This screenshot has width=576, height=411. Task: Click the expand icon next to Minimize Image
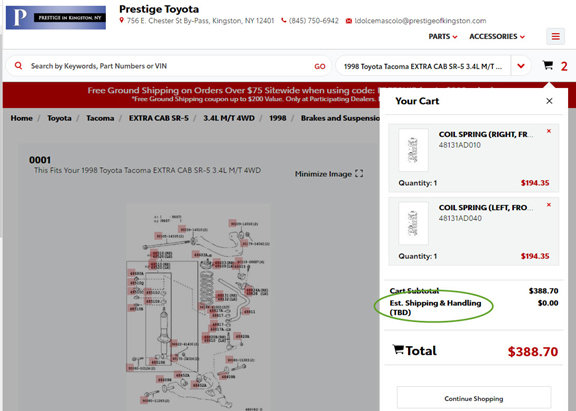click(359, 174)
